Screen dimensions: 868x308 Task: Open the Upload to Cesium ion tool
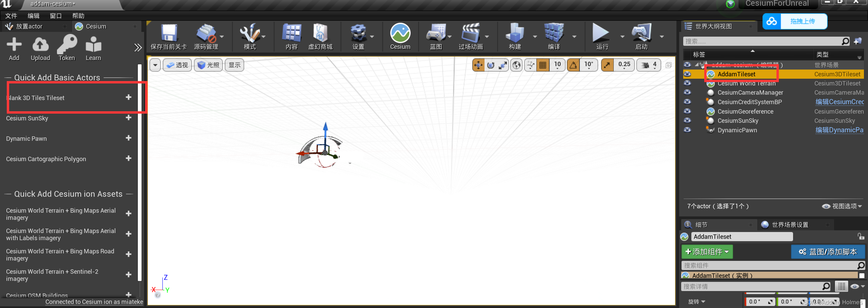coord(40,49)
